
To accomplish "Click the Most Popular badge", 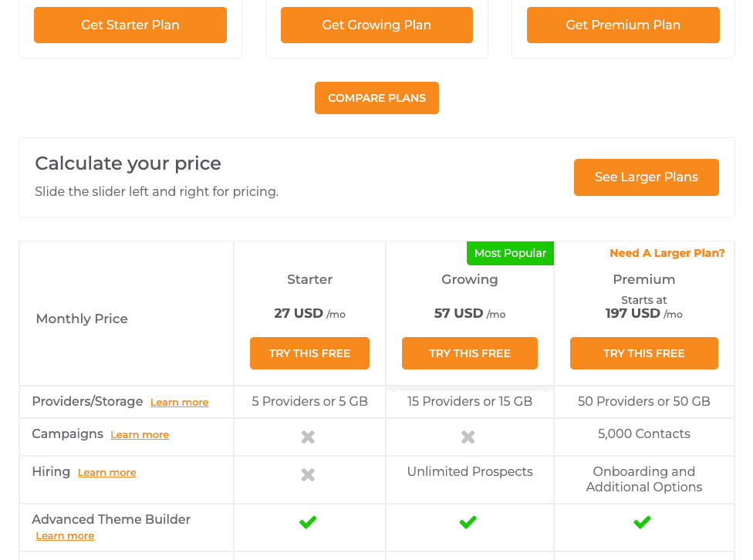I will (510, 253).
